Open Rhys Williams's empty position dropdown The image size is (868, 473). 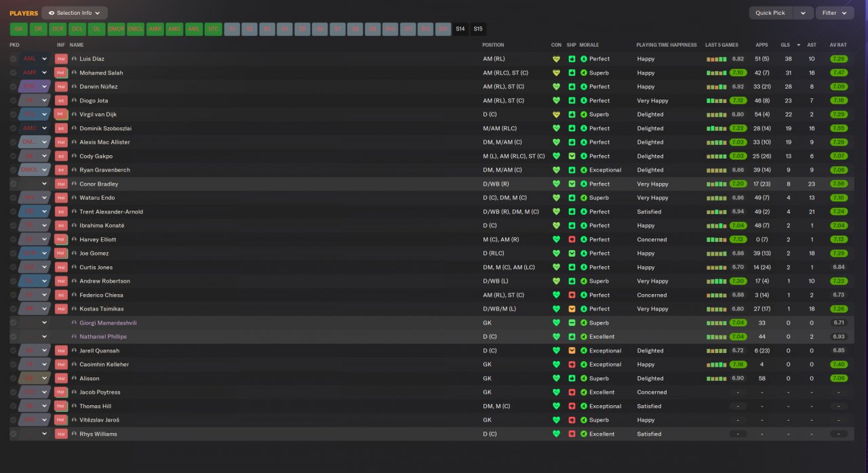coord(35,434)
